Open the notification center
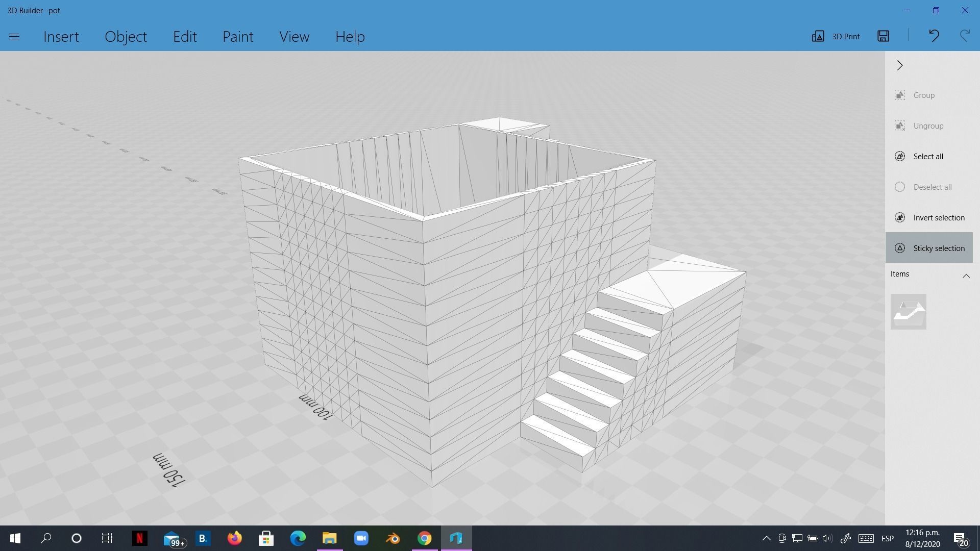Viewport: 980px width, 551px height. [961, 539]
